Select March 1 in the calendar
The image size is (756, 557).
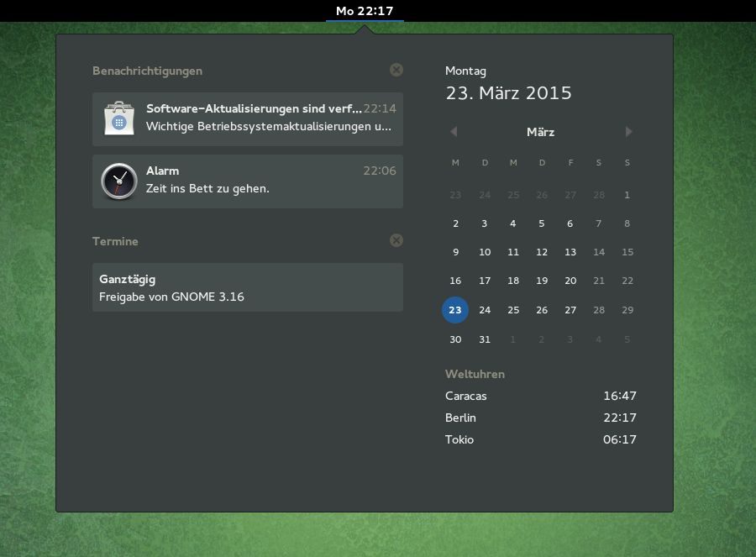[x=627, y=195]
